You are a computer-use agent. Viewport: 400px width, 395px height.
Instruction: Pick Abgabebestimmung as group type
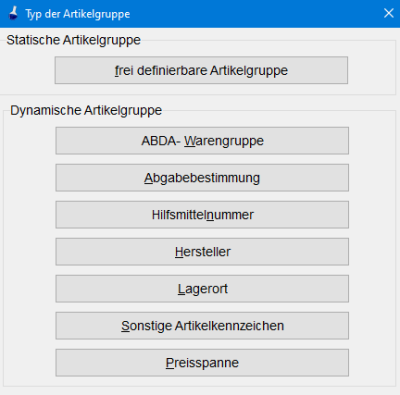202,178
